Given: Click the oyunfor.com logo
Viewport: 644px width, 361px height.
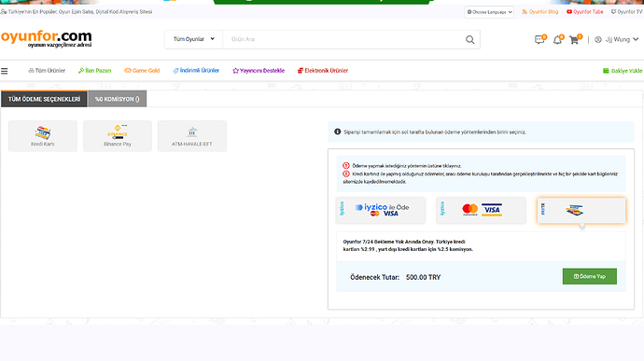Looking at the screenshot, I should coord(46,38).
